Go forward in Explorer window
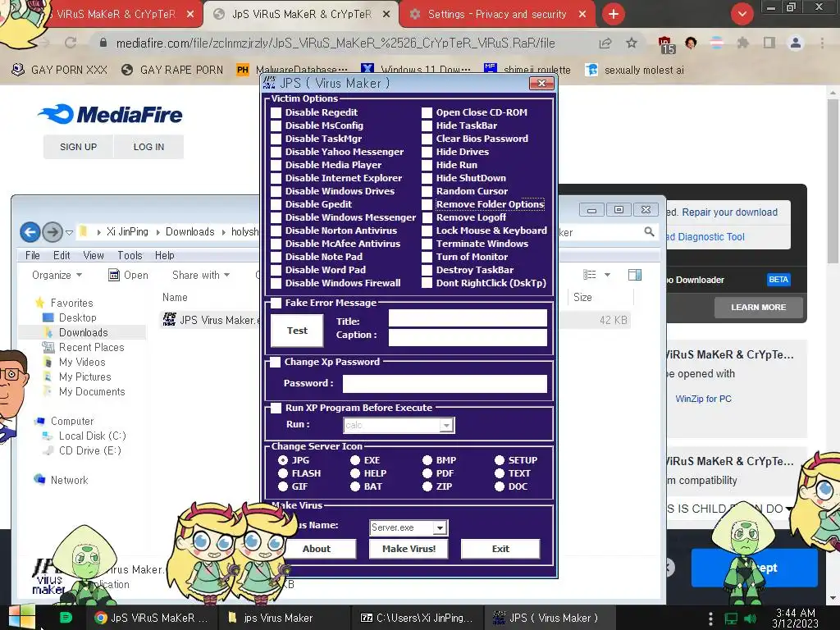Viewport: 840px width, 630px height. point(52,232)
